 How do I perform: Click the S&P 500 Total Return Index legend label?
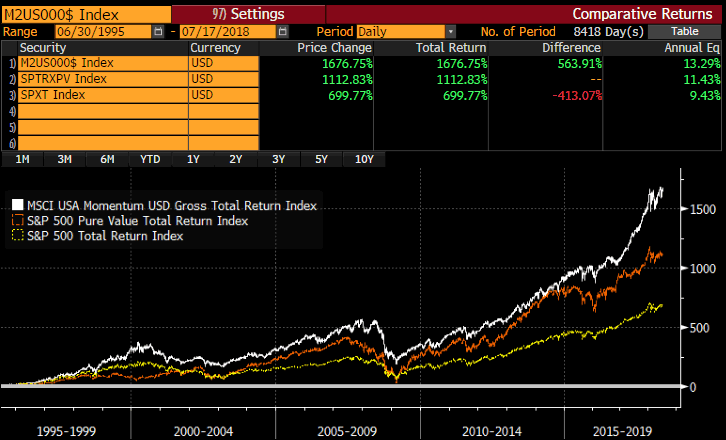pos(105,236)
